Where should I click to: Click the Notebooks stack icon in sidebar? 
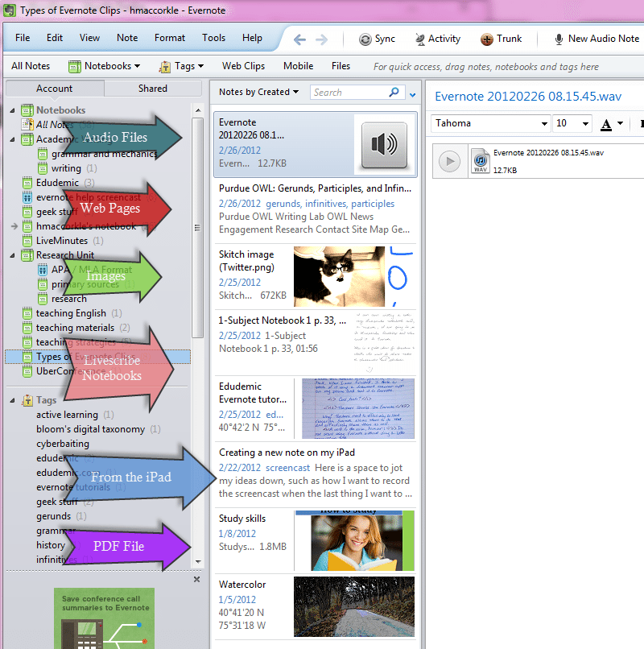27,110
